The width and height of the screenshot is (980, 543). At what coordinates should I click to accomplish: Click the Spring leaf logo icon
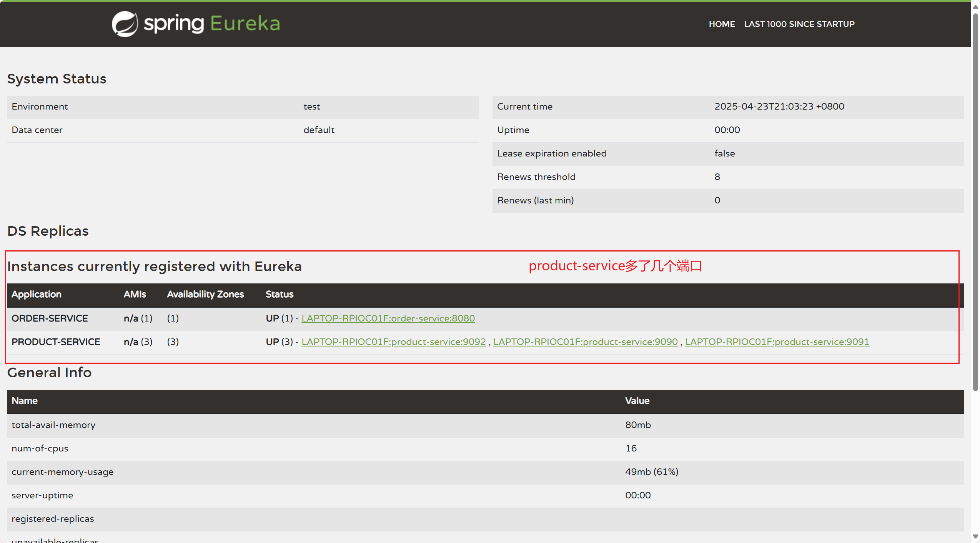(x=125, y=24)
